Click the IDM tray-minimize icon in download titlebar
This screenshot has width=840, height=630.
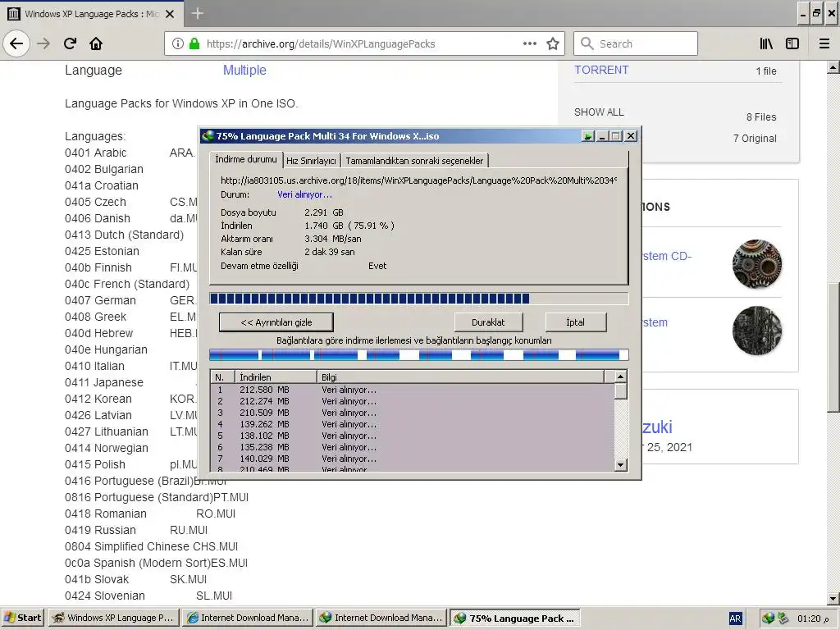pos(587,136)
